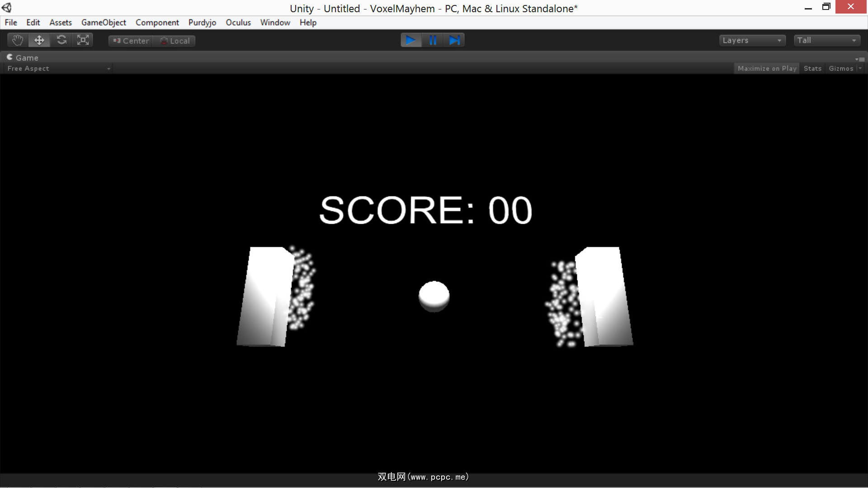
Task: Click the Play button
Action: [x=410, y=40]
